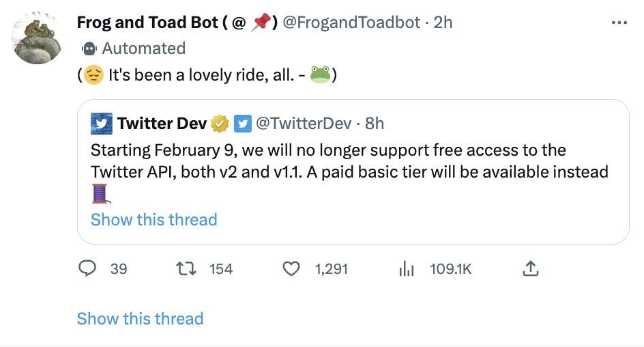Like the tweet with the heart icon
Viewport: 644px width, 347px height.
coord(291,269)
